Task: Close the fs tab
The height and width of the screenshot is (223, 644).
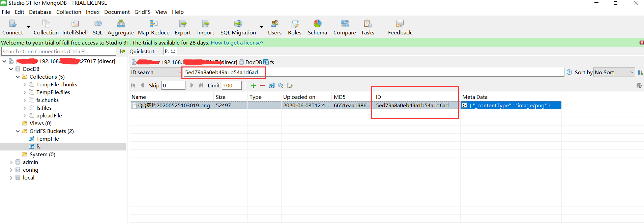Action: pos(173,51)
